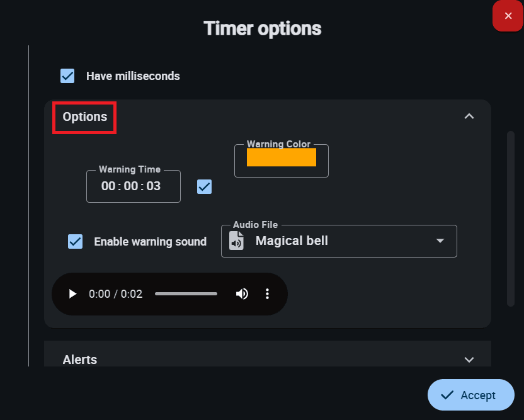
Task: Edit the Warning Time input field
Action: pos(131,186)
